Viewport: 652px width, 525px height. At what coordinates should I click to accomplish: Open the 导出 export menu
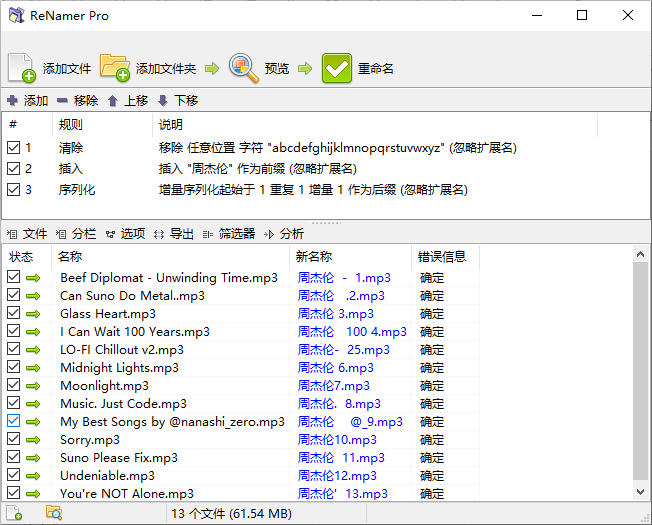coord(174,234)
